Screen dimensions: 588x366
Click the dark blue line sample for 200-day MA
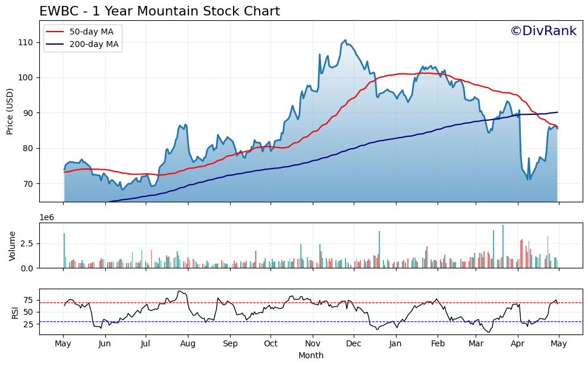(55, 45)
